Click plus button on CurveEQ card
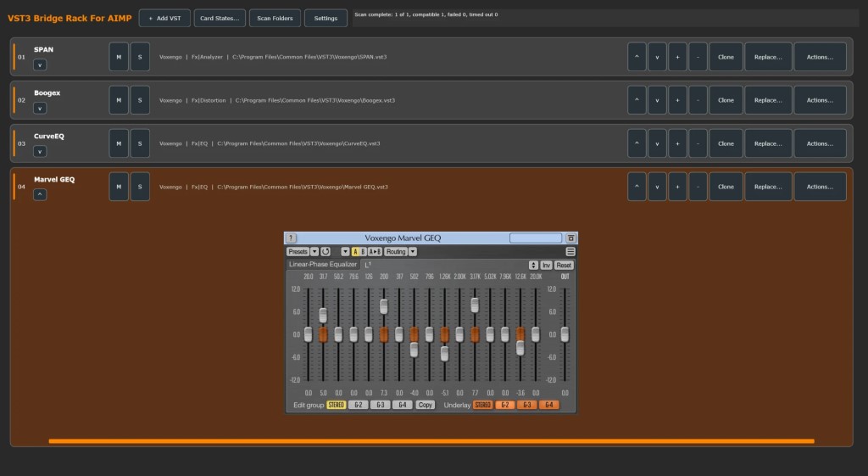Viewport: 868px width, 476px height. [x=677, y=143]
